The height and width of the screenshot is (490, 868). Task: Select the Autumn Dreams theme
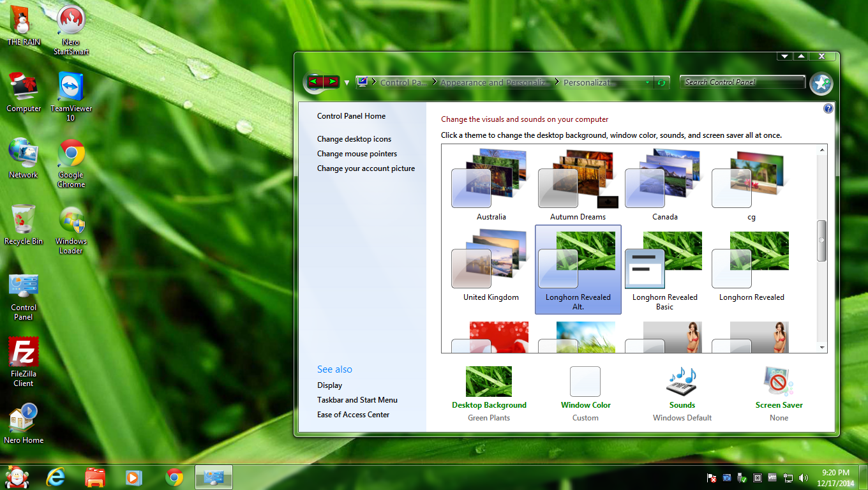pyautogui.click(x=578, y=185)
